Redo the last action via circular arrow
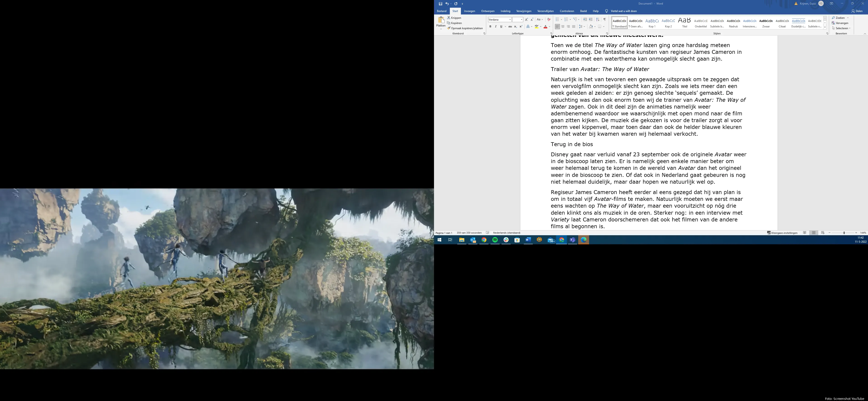The height and width of the screenshot is (401, 868). click(x=456, y=4)
